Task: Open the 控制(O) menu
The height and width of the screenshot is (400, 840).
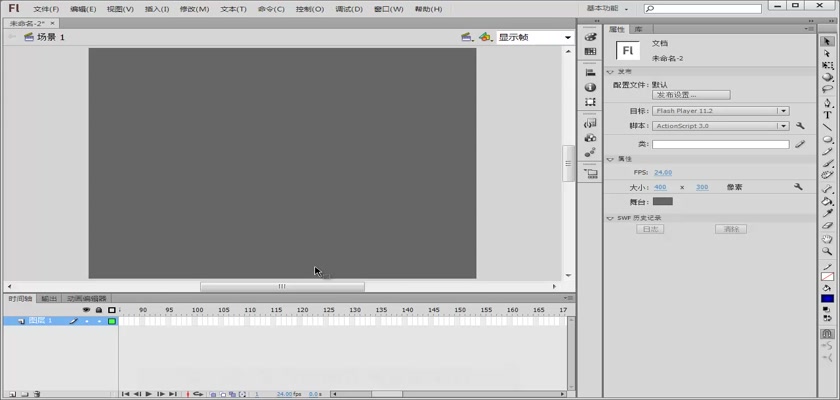Action: (x=310, y=9)
